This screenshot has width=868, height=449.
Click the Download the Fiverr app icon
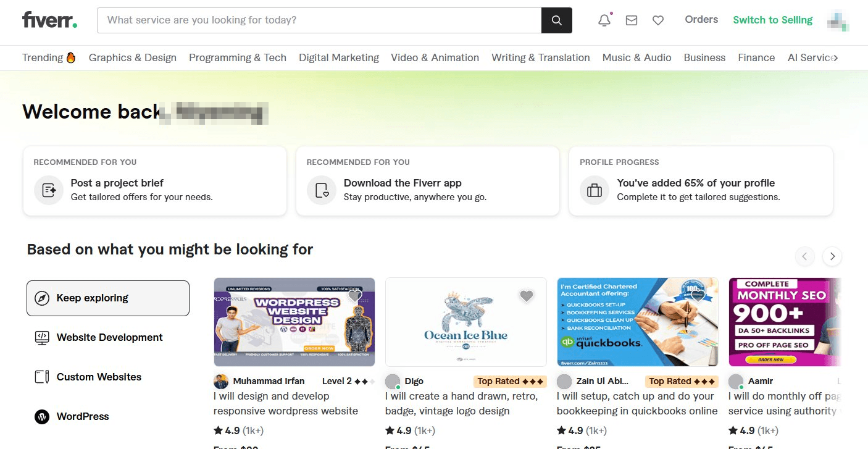(322, 190)
